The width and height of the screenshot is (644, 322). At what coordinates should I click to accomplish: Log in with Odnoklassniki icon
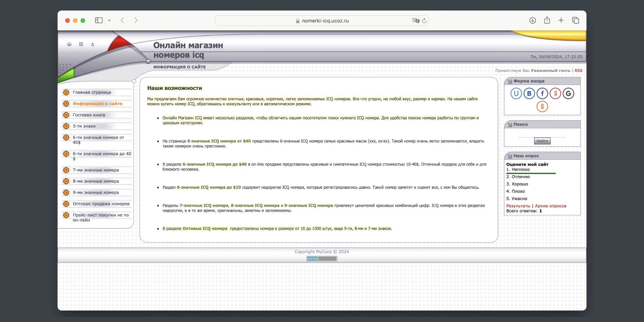pyautogui.click(x=542, y=107)
